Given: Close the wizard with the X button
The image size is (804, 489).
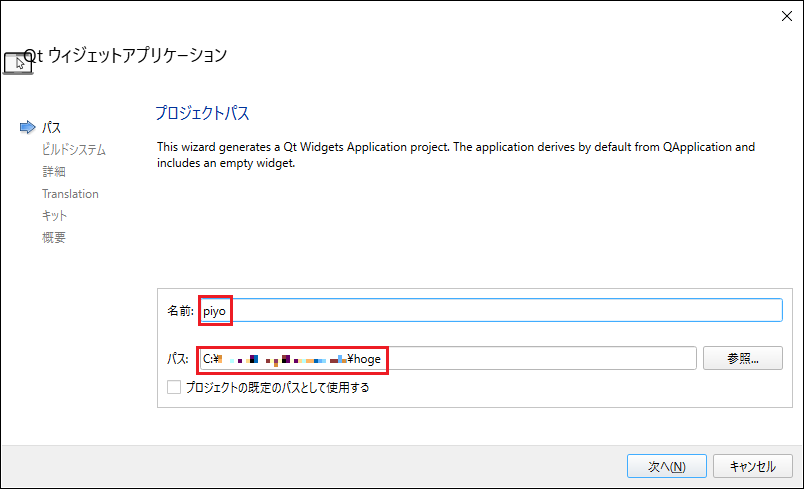Looking at the screenshot, I should (787, 16).
